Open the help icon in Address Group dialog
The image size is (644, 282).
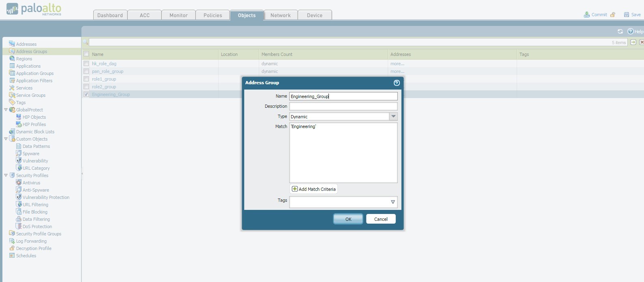(397, 83)
